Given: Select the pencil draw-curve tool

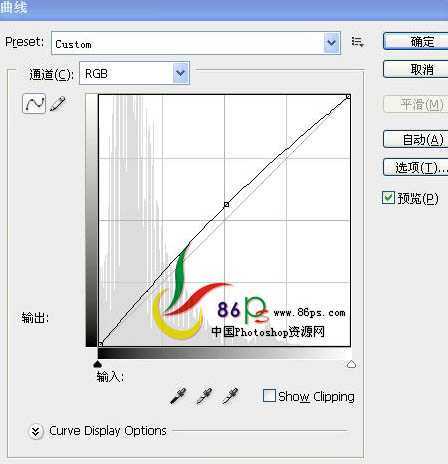Looking at the screenshot, I should [x=58, y=104].
